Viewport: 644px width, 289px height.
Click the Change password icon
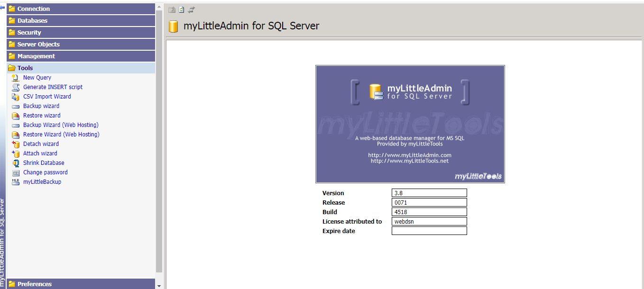coord(15,172)
